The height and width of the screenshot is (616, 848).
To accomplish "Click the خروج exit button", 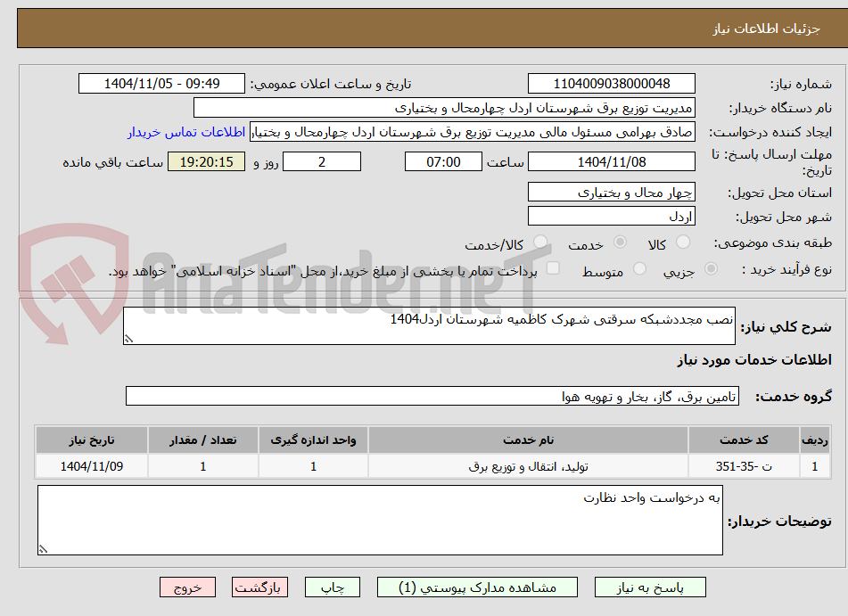I will [x=187, y=587].
